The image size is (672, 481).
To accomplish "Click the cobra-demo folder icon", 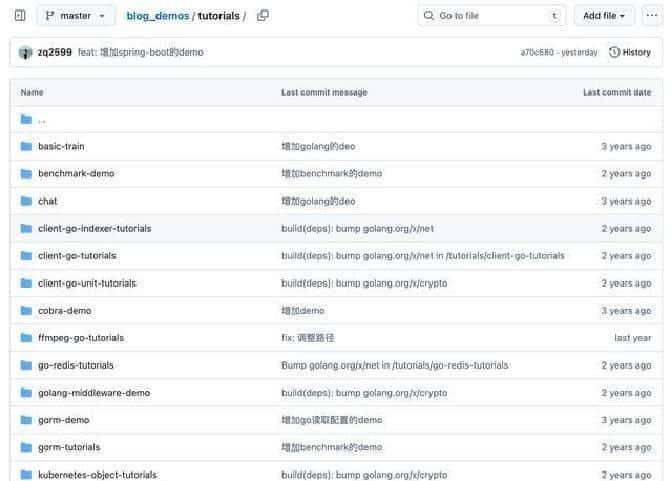I will click(x=27, y=311).
